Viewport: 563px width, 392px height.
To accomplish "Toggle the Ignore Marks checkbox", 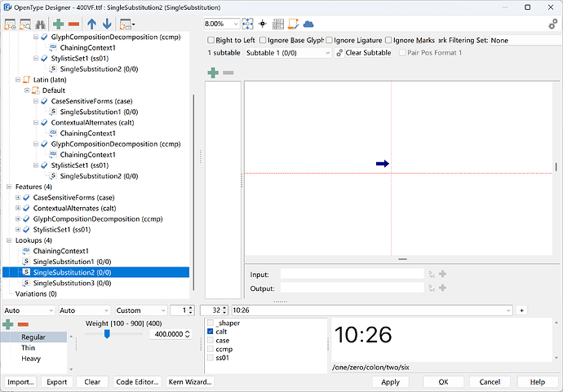I will (x=388, y=40).
